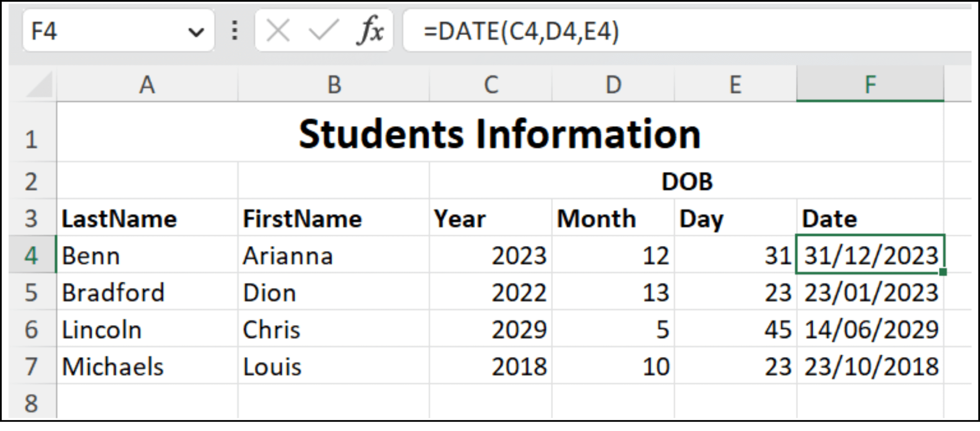Click the vertical ellipsis beside the Name Box
Viewport: 980px width, 431px height.
(x=234, y=30)
